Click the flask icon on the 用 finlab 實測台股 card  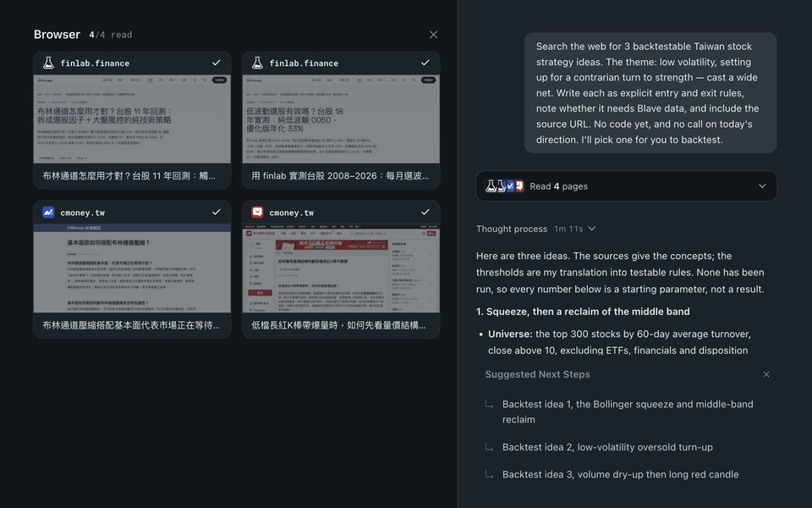(257, 63)
